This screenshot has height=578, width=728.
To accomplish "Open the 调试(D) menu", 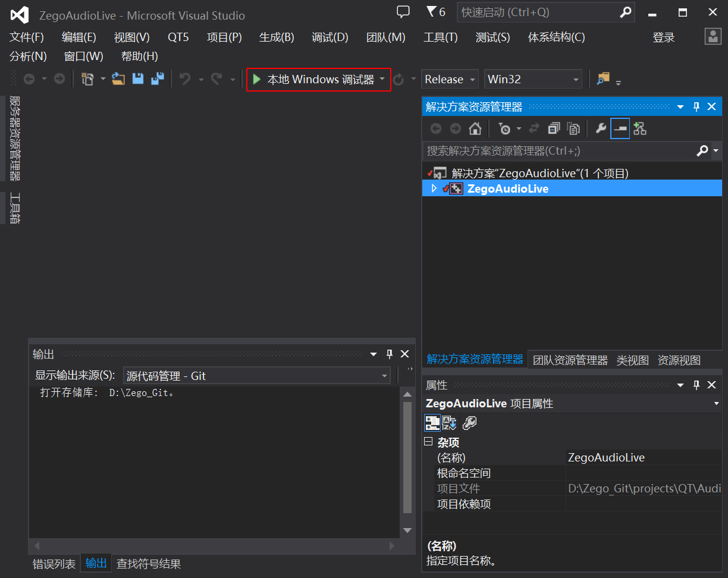I will point(330,37).
